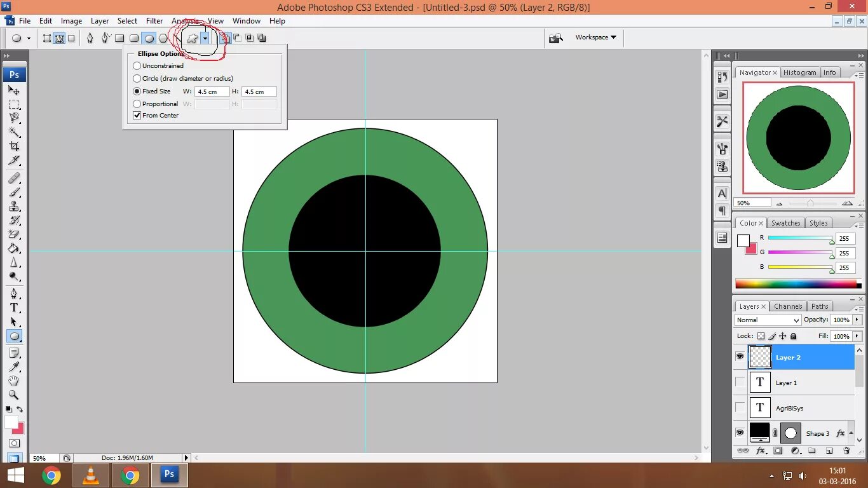Viewport: 868px width, 488px height.
Task: Select the Move tool
Action: 14,90
